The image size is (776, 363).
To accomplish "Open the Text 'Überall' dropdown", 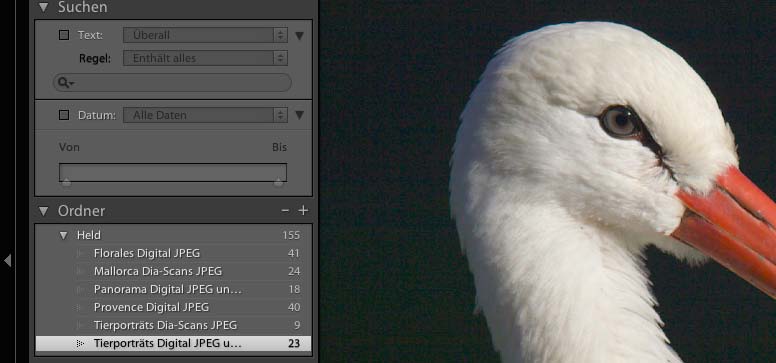I will 205,35.
